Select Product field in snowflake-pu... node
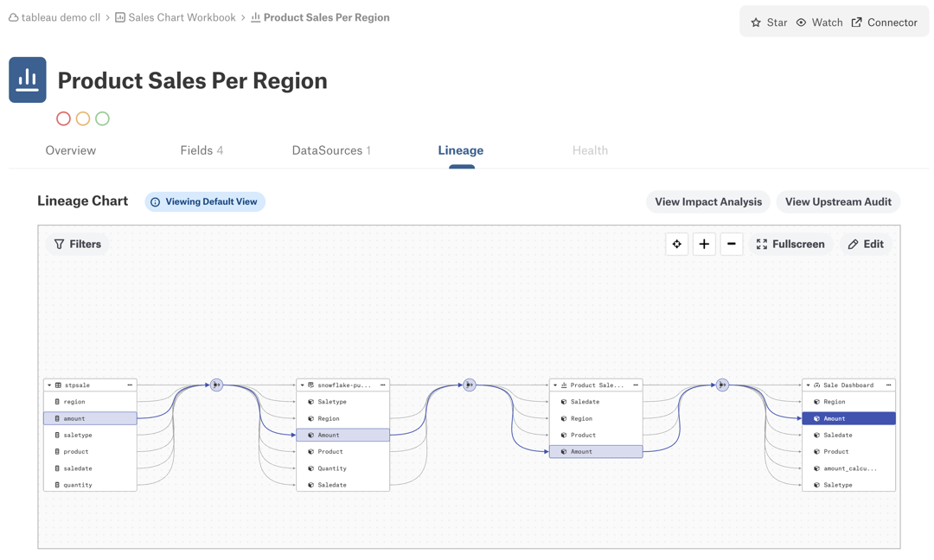The width and height of the screenshot is (934, 560). click(343, 452)
